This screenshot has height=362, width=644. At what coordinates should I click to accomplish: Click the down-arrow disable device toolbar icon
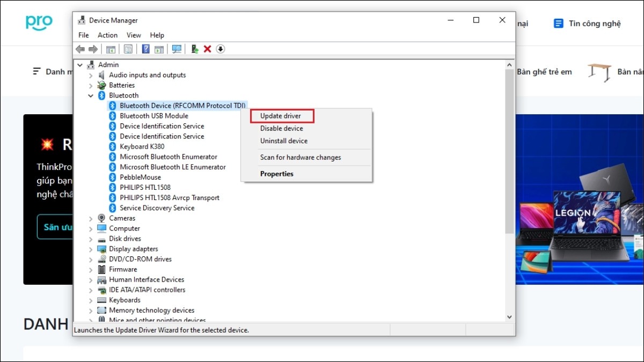[221, 49]
